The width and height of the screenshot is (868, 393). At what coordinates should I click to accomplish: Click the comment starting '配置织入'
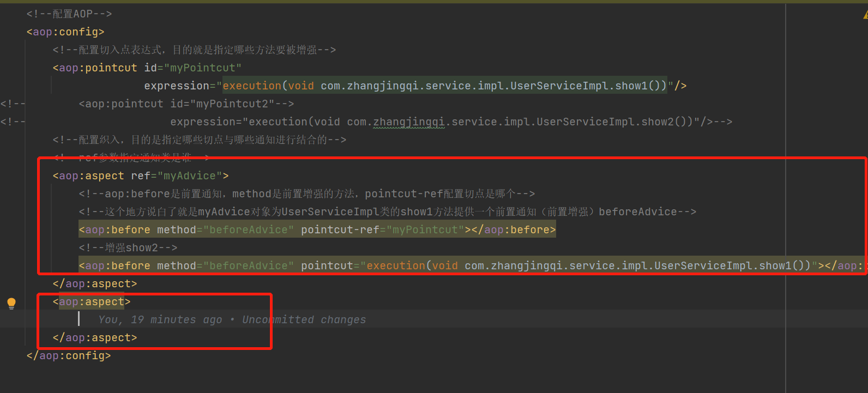[200, 140]
